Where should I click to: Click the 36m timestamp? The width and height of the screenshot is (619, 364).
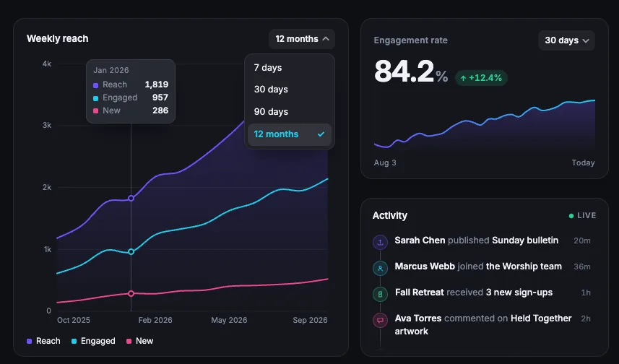582,267
